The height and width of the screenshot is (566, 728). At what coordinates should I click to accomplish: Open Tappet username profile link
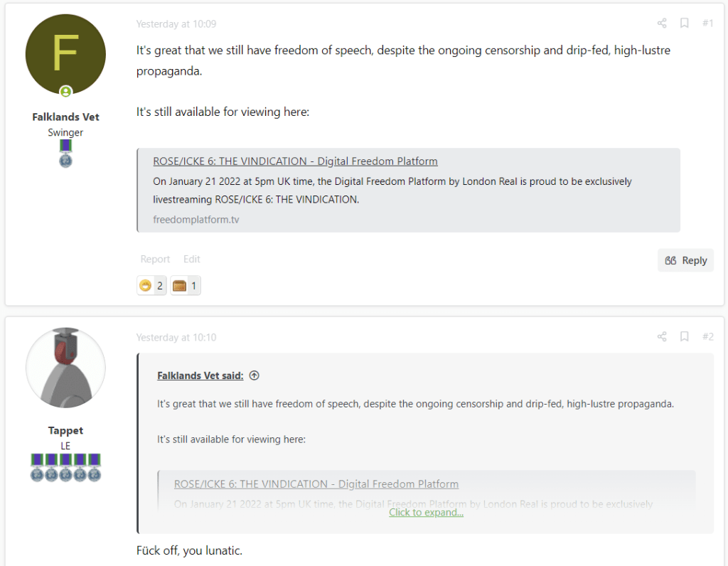click(65, 430)
